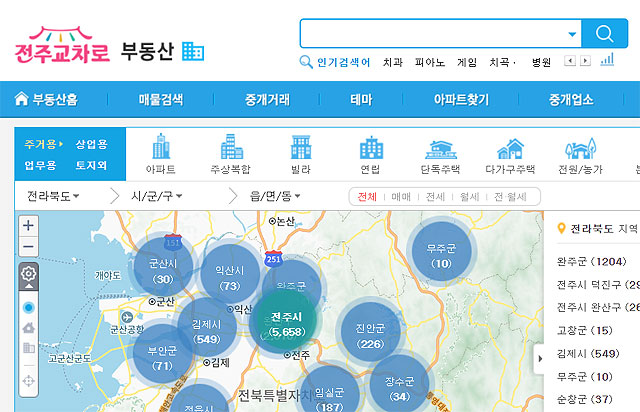Select the 주거용 category tab
Image resolution: width=640 pixels, height=412 pixels.
click(x=43, y=144)
